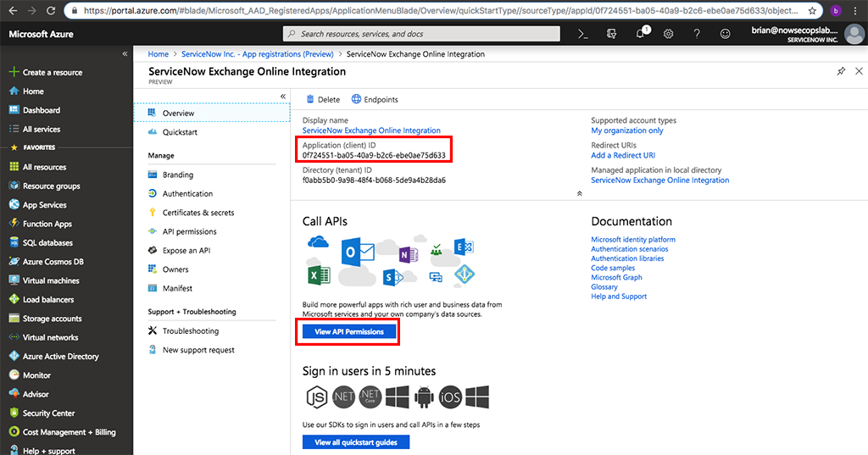Image resolution: width=868 pixels, height=455 pixels.
Task: Open the help question mark icon
Action: (697, 34)
